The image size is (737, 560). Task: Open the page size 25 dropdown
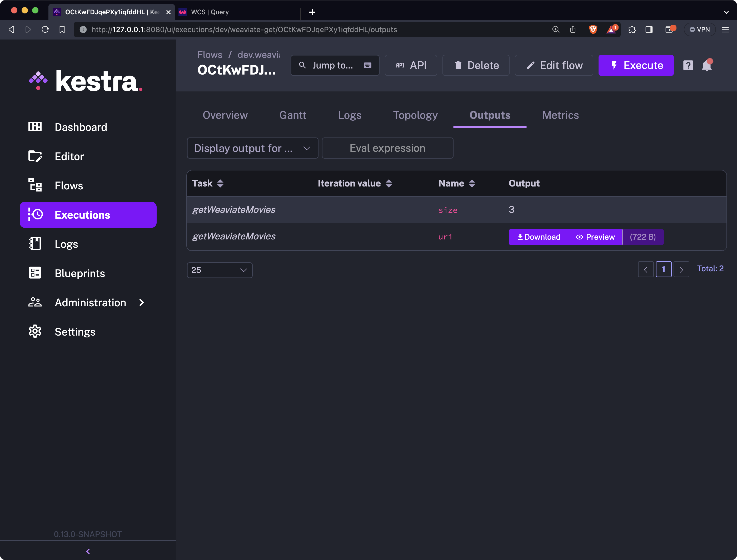pyautogui.click(x=219, y=270)
